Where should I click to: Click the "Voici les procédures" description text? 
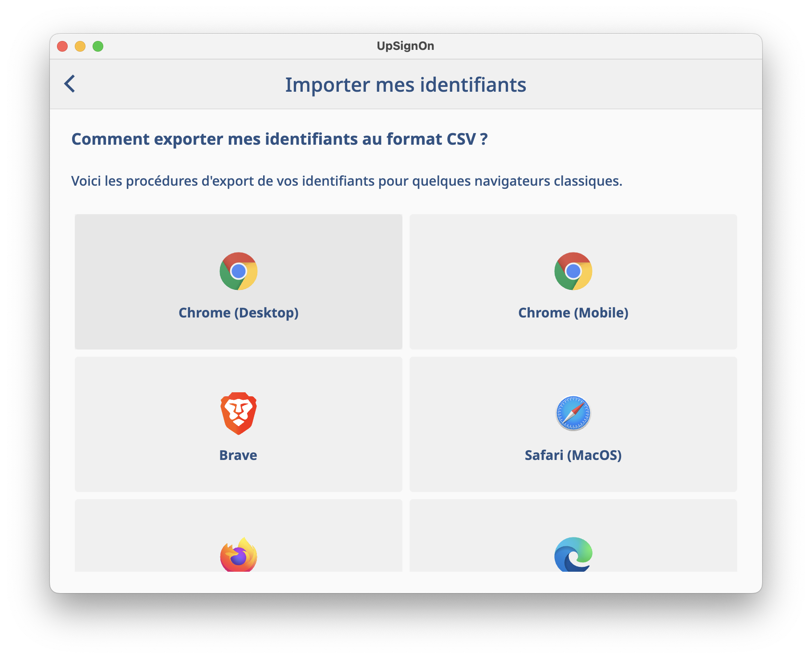(347, 181)
